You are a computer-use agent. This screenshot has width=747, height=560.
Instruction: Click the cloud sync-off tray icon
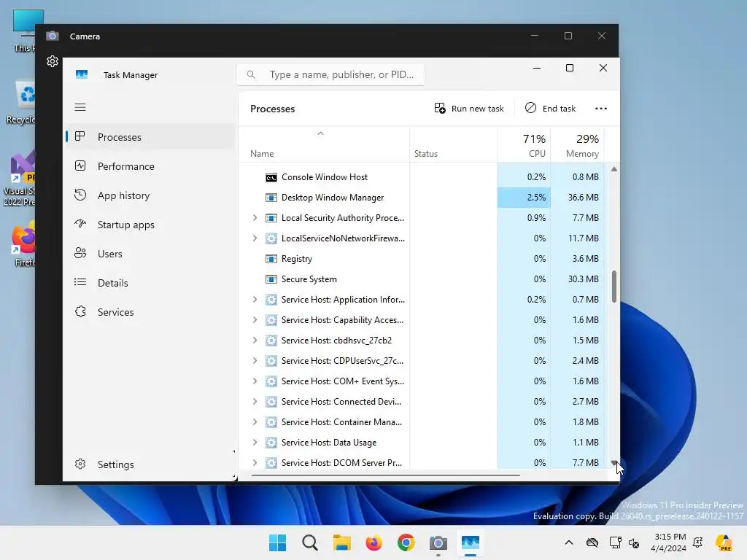click(x=592, y=542)
